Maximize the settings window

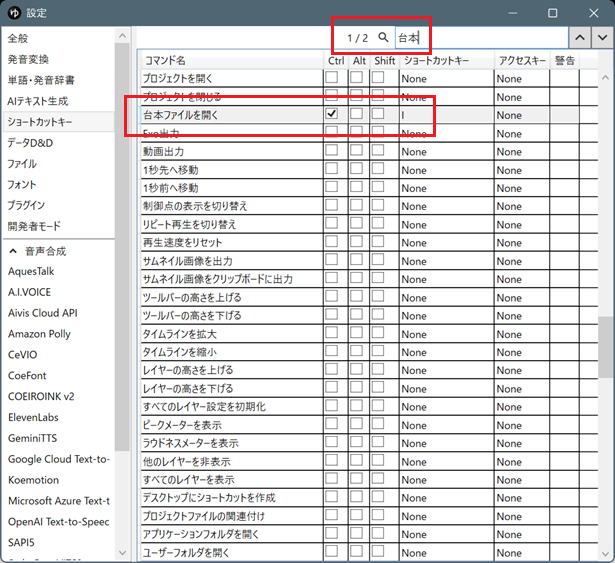tap(552, 13)
